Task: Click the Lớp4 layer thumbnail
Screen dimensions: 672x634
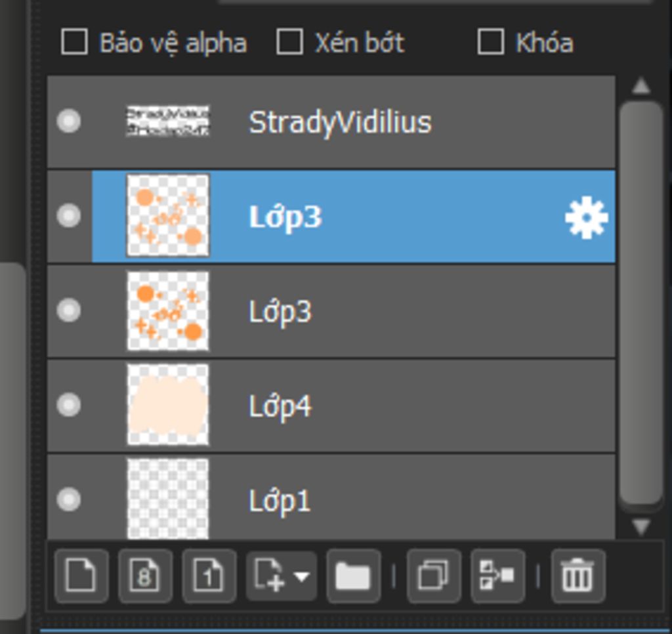Action: click(168, 405)
